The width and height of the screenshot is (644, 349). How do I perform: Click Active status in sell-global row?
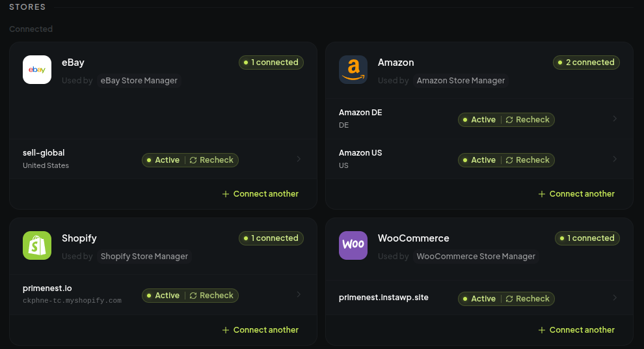163,160
